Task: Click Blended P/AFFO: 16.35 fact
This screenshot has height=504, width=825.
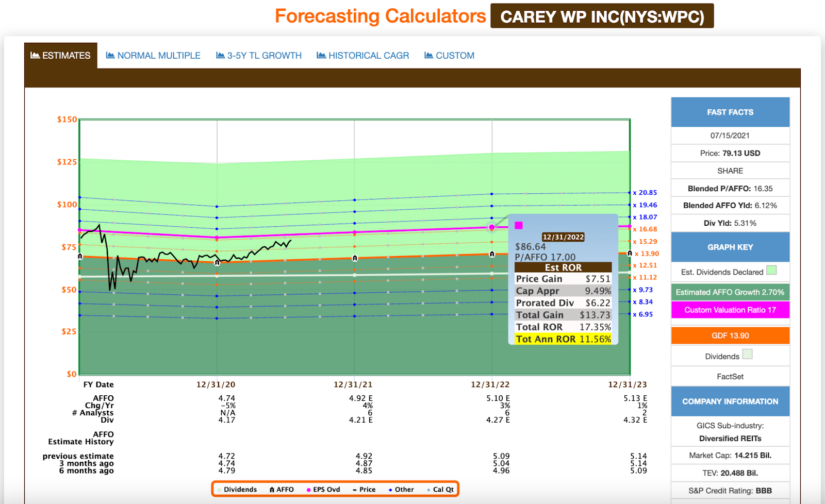Action: pyautogui.click(x=730, y=189)
